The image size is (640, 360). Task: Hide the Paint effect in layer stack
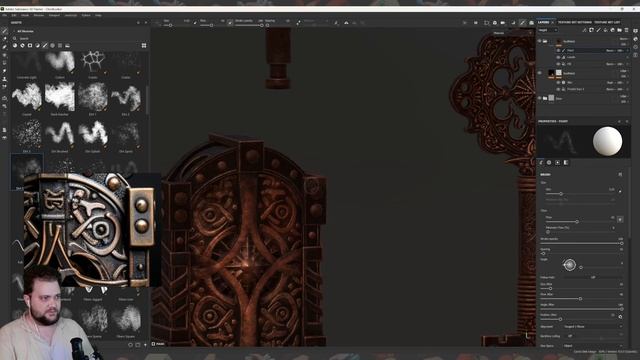click(x=558, y=51)
